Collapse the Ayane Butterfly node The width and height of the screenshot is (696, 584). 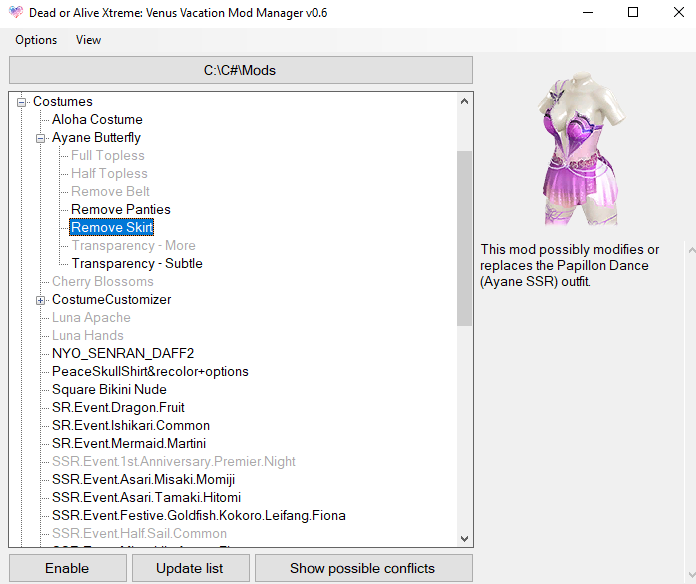pyautogui.click(x=40, y=138)
